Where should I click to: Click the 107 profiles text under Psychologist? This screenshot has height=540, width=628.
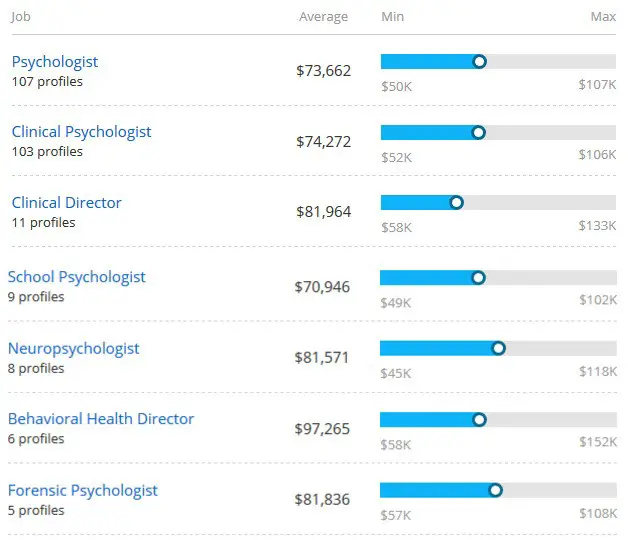(47, 82)
